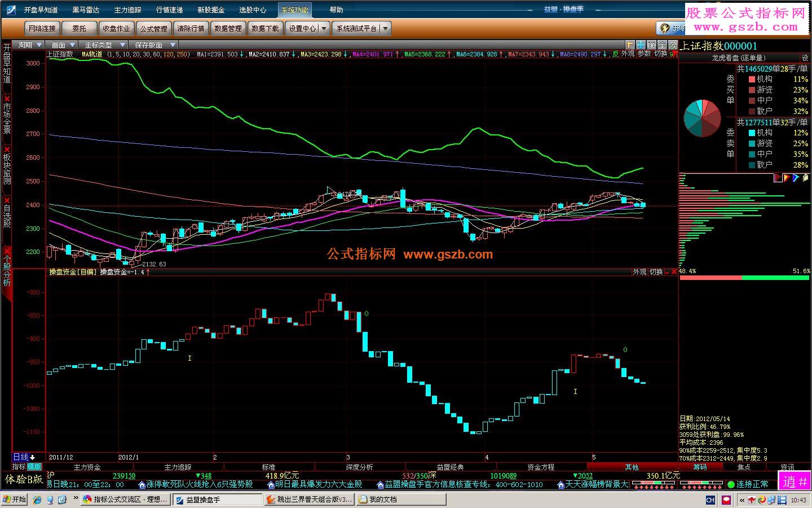Open the 日线 period selector on the time axis
This screenshot has height=508, width=812.
point(24,457)
